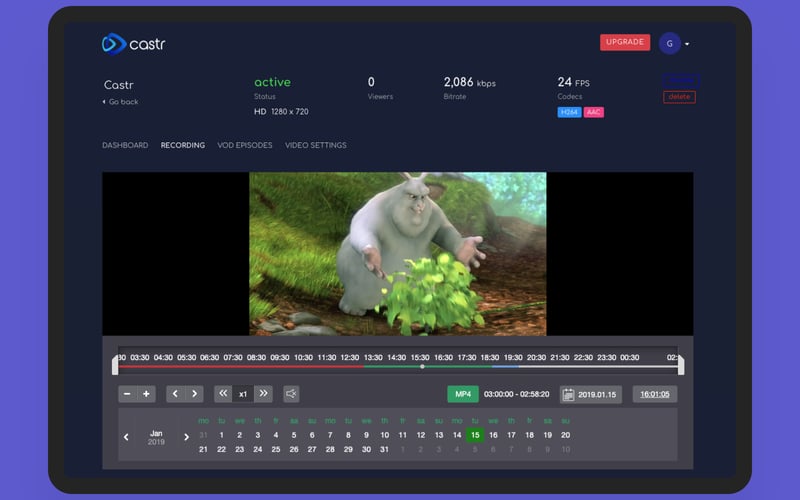
Task: Seek to 22:30 on the timeline
Action: coord(583,358)
